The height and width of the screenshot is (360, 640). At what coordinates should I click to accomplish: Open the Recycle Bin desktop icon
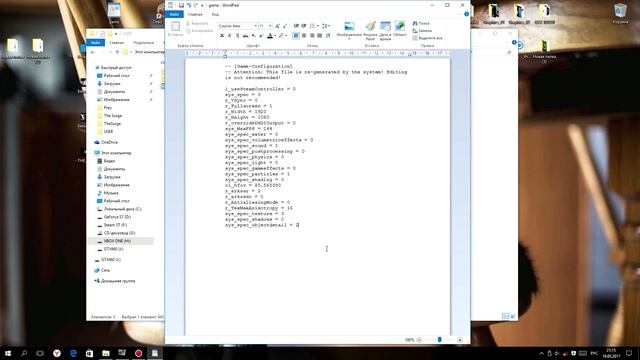tap(620, 13)
